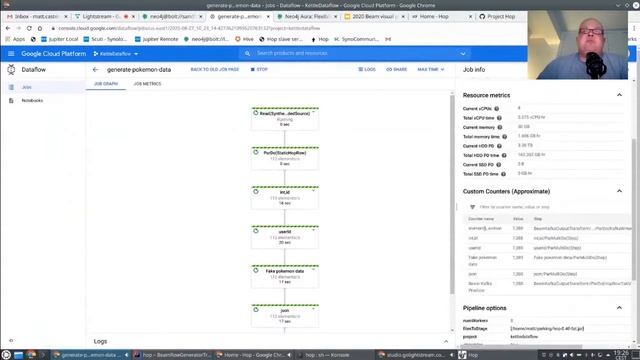The height and width of the screenshot is (360, 640).
Task: Open the MAX TIME dropdown
Action: (x=431, y=70)
